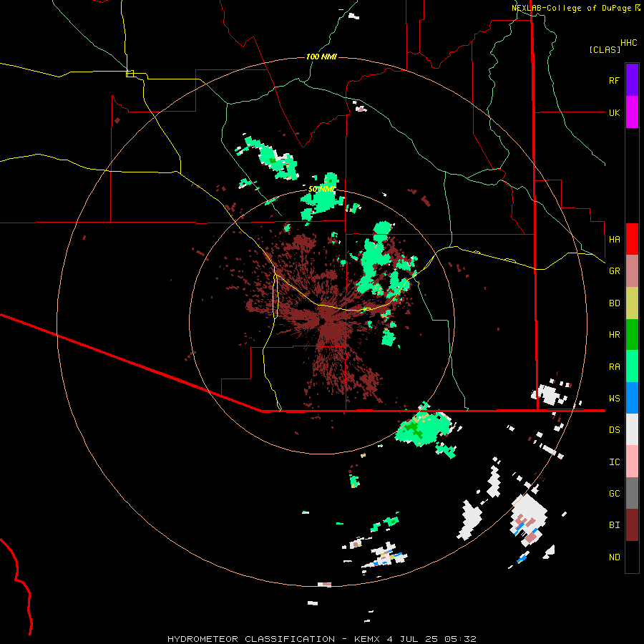644x644 pixels.
Task: Click the purple RF color swatch
Action: pyautogui.click(x=632, y=80)
